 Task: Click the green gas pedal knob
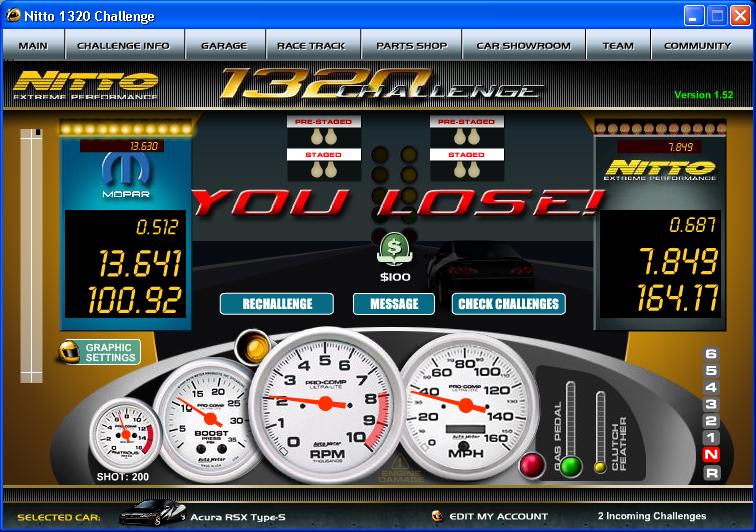pos(571,466)
